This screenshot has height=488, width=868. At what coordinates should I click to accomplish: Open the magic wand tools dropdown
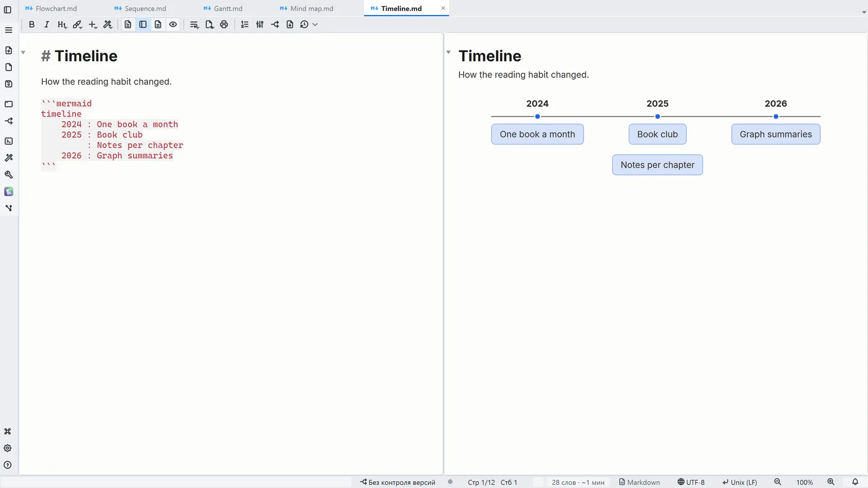click(108, 24)
